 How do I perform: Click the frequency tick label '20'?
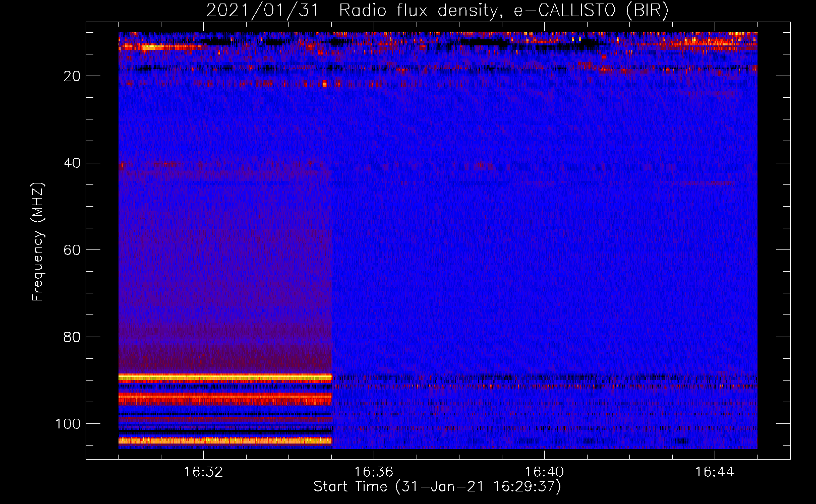tap(73, 76)
